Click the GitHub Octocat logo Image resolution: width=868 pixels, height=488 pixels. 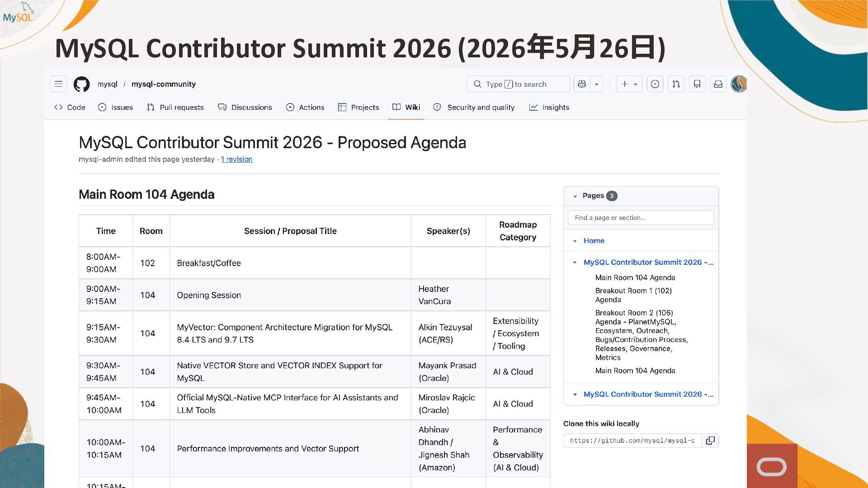tap(82, 84)
